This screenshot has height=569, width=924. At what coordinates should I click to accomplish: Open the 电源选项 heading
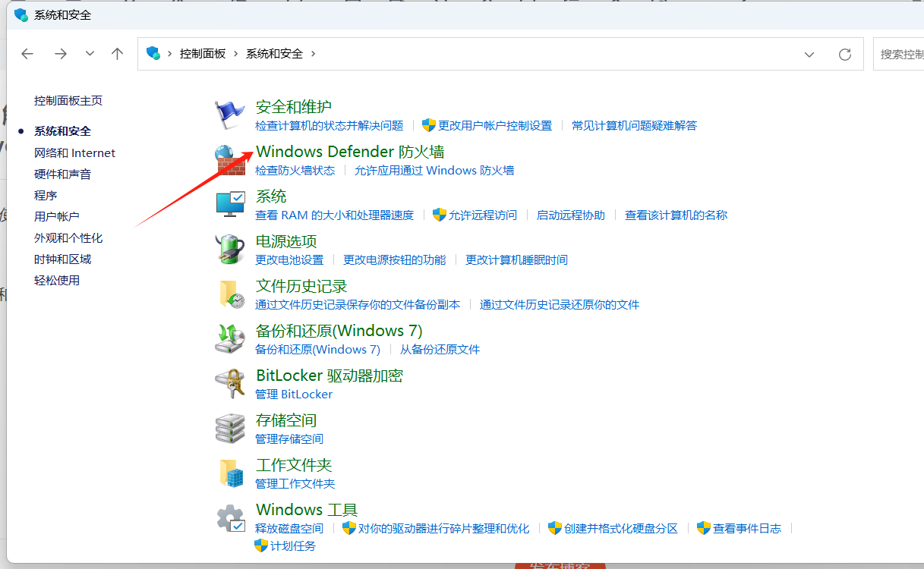(286, 241)
